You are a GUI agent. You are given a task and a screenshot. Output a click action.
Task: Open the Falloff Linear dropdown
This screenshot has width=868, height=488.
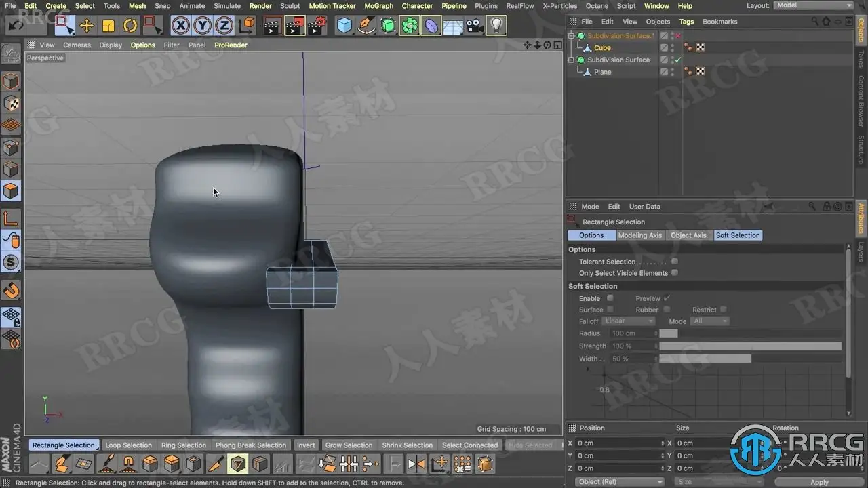click(629, 321)
